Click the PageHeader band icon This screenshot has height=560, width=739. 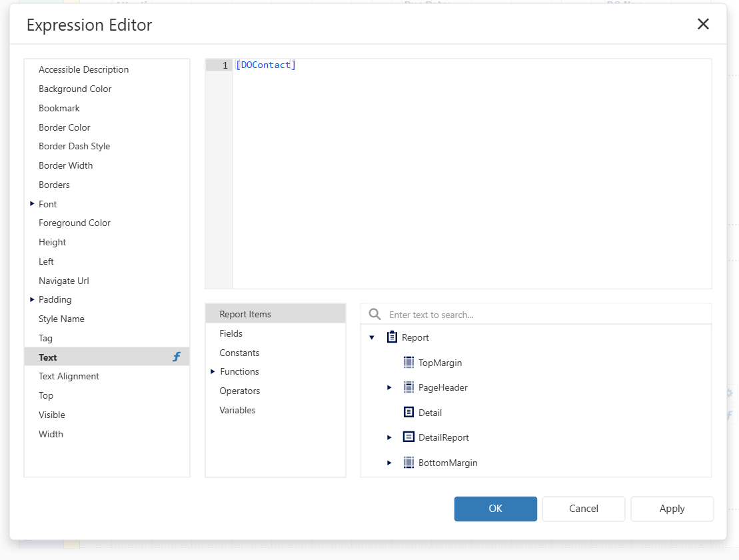tap(409, 387)
